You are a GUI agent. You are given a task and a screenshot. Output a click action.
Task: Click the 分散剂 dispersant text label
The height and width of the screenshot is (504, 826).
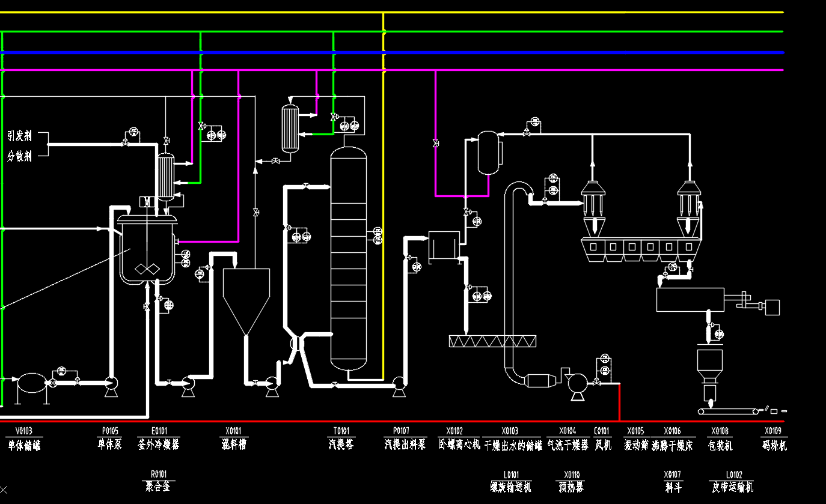pos(20,156)
